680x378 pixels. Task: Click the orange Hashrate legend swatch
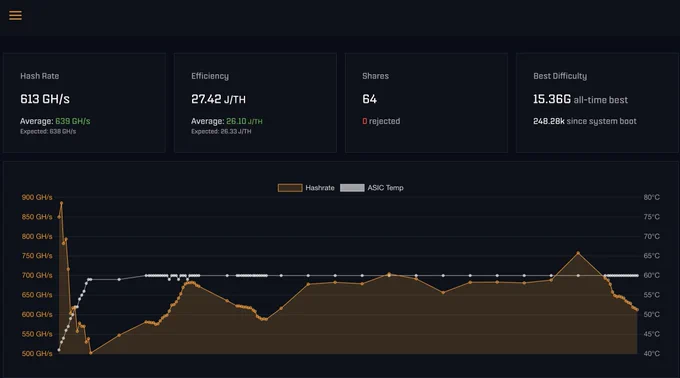coord(290,188)
